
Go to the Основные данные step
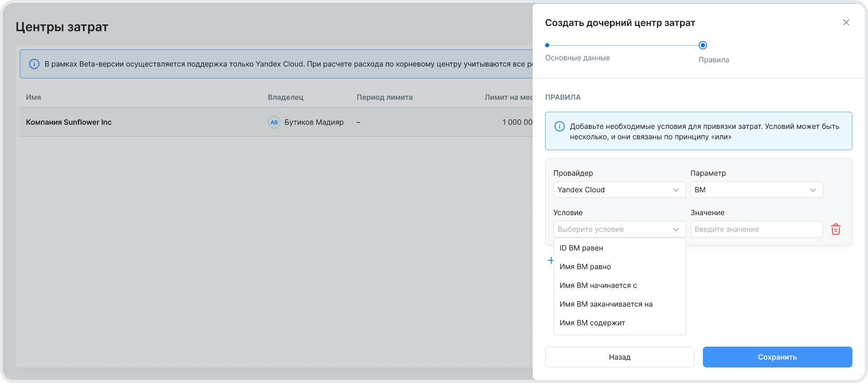click(548, 46)
